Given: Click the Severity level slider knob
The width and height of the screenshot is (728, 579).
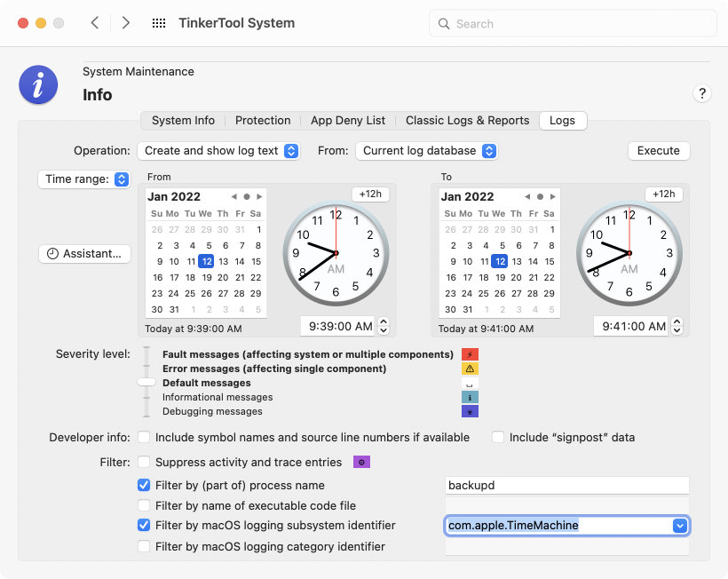Looking at the screenshot, I should pyautogui.click(x=146, y=382).
